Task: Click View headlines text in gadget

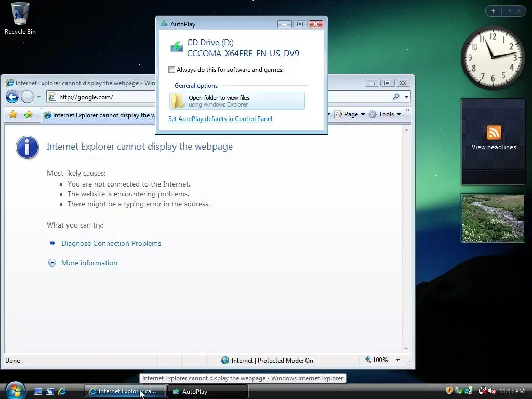Action: 494,147
